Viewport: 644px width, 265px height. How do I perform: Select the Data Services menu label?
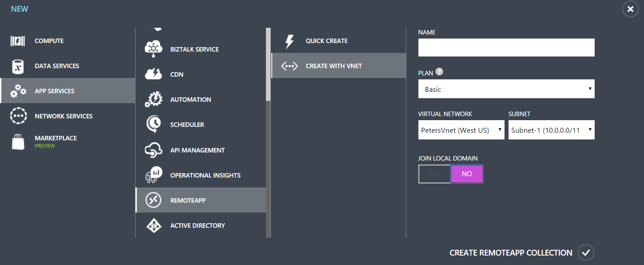point(57,66)
